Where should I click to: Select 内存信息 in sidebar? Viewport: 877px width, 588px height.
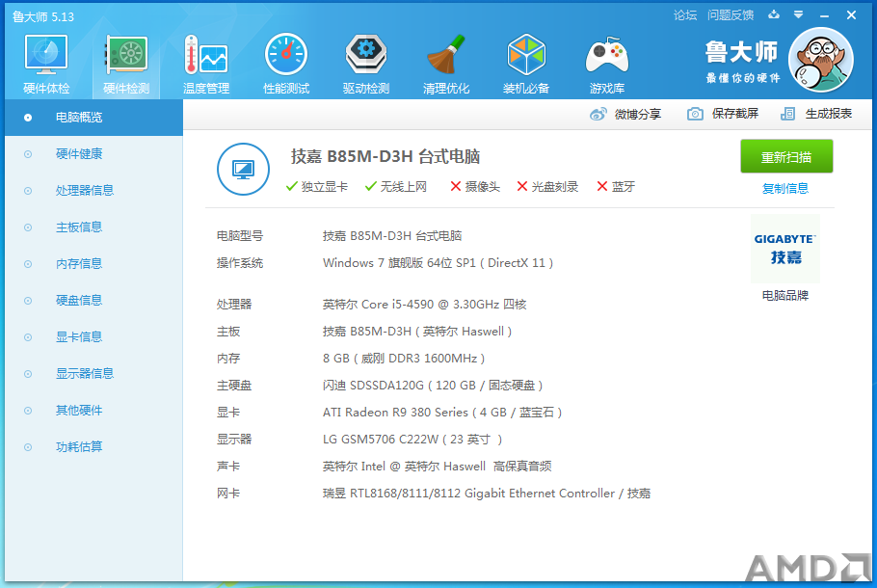(94, 263)
